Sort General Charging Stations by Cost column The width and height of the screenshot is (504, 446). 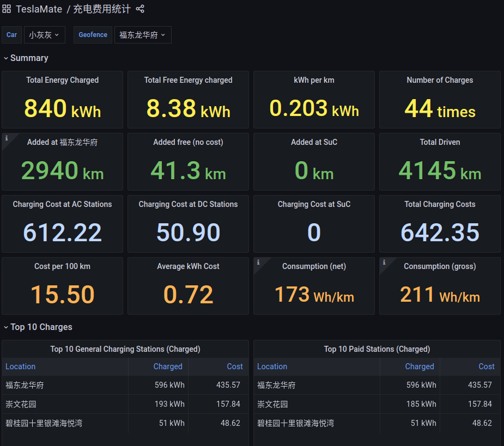235,366
